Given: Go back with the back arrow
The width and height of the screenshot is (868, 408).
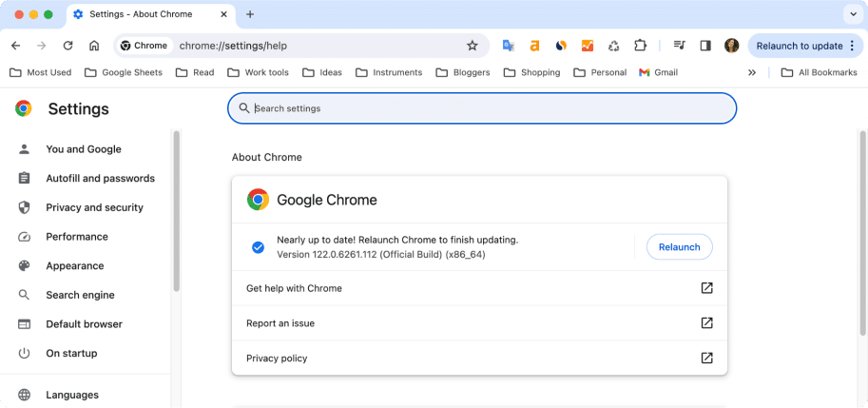Looking at the screenshot, I should [15, 46].
